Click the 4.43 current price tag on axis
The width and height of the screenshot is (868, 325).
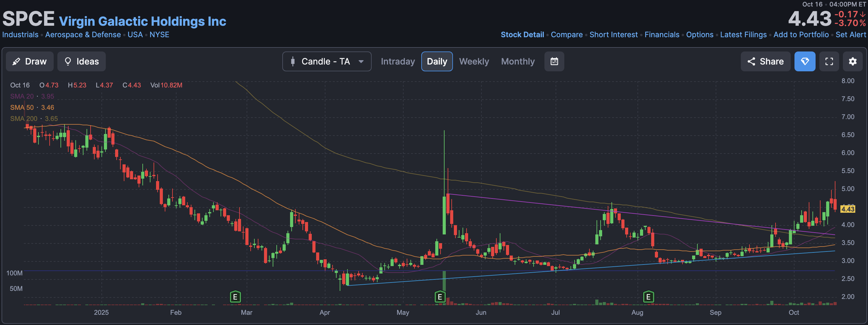point(848,209)
